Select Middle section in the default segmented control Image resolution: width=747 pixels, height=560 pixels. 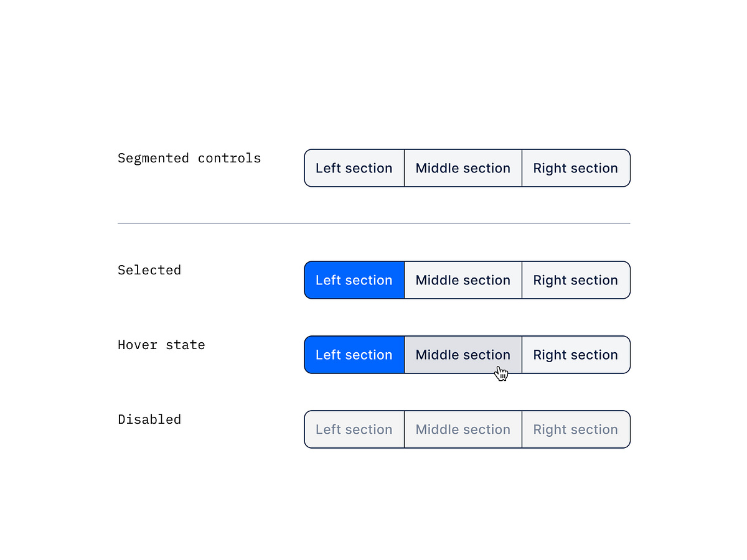463,168
